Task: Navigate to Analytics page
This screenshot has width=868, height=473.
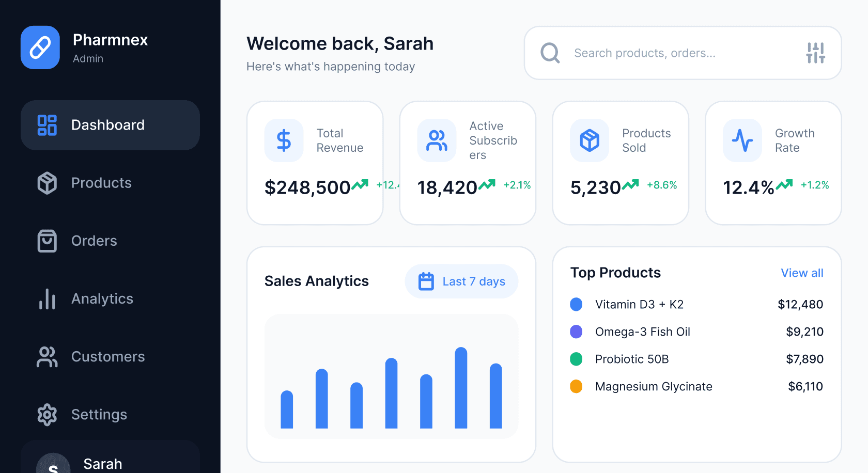Action: [110, 299]
